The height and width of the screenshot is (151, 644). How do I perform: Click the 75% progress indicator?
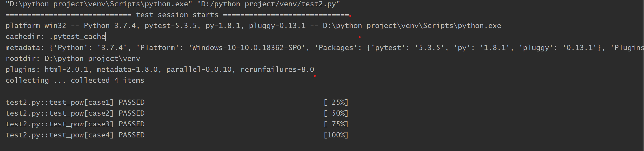point(336,124)
